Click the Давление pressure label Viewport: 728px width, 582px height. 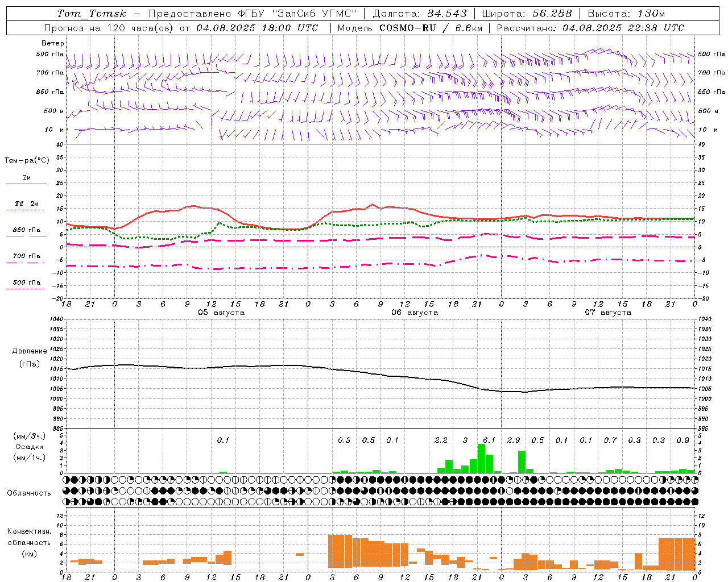30,351
